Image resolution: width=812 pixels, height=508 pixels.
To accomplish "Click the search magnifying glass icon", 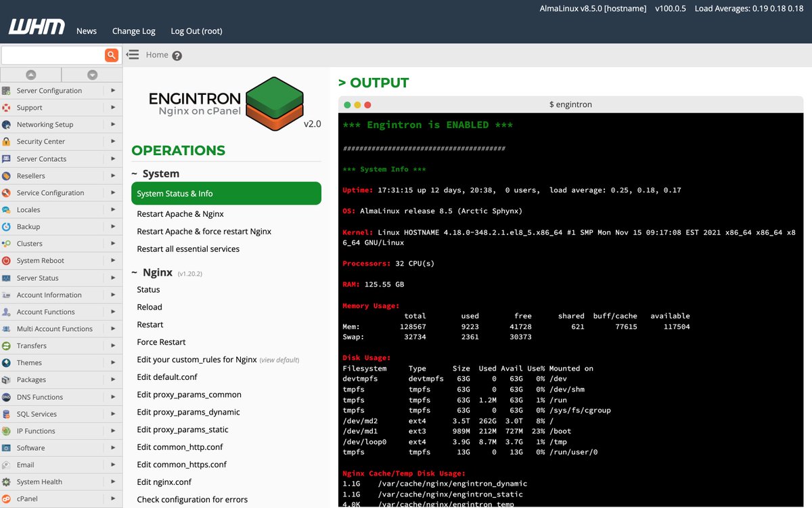I will 112,55.
